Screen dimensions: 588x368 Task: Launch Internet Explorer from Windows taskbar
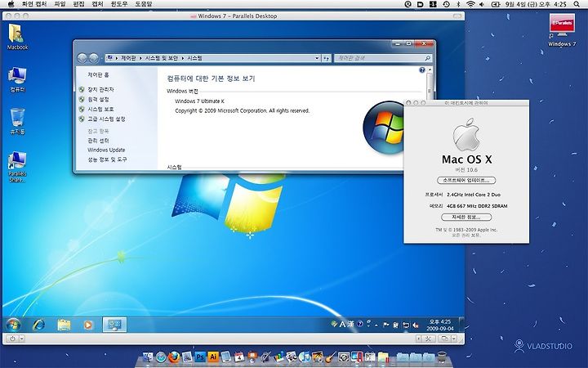(38, 325)
